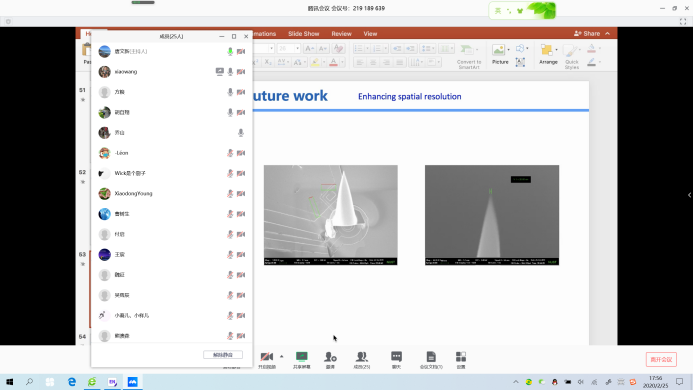Toggle the muted microphone for -Léon
The height and width of the screenshot is (390, 693).
click(x=230, y=153)
